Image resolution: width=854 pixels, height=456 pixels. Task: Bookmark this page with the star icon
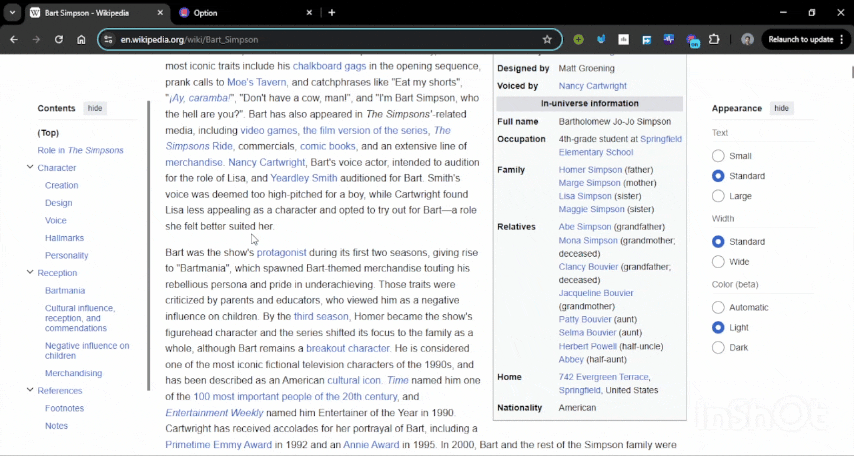point(547,39)
